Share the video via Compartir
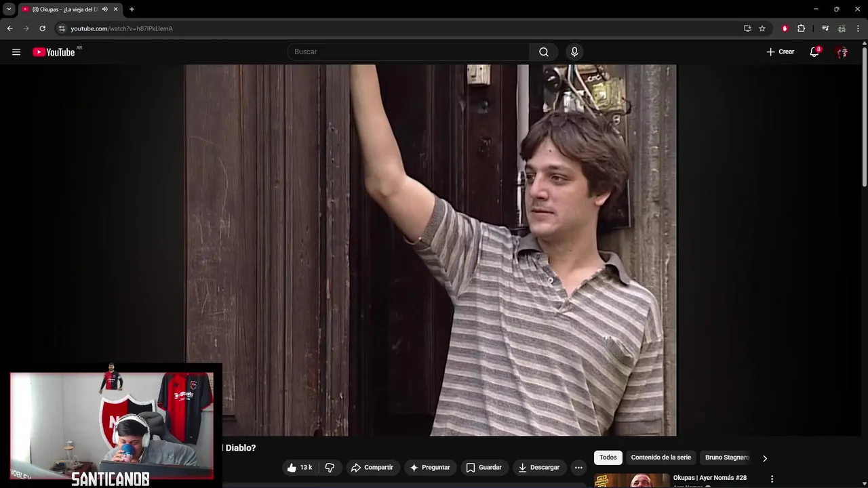The height and width of the screenshot is (488, 868). pos(372,468)
